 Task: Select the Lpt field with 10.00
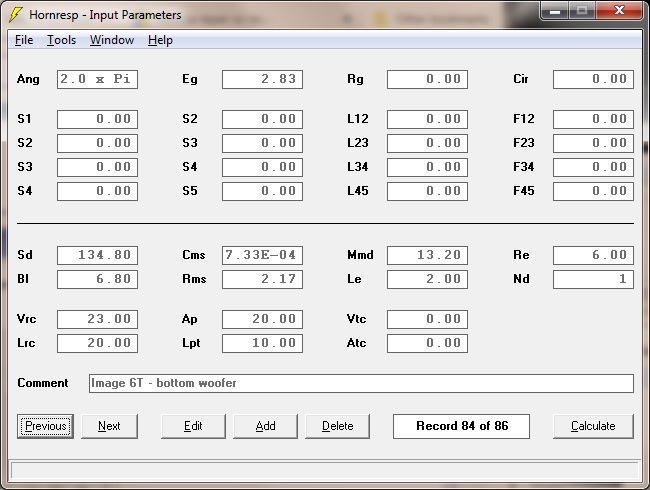coord(262,344)
